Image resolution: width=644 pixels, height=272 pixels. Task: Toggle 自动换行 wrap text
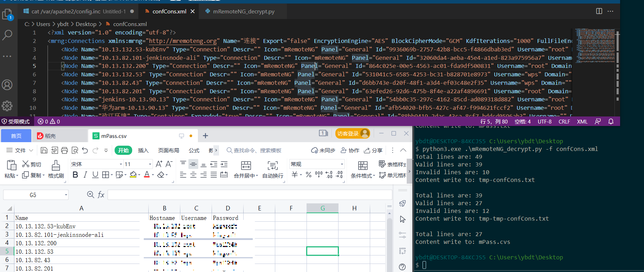(273, 169)
